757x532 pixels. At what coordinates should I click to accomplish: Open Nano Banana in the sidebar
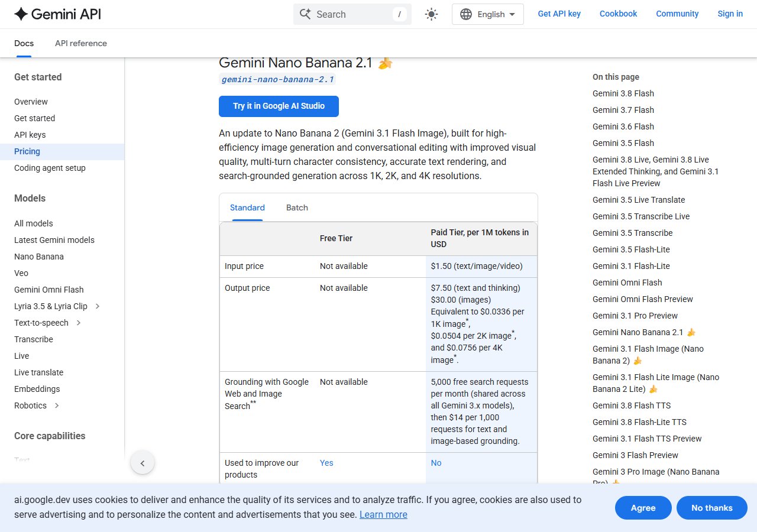pyautogui.click(x=39, y=257)
